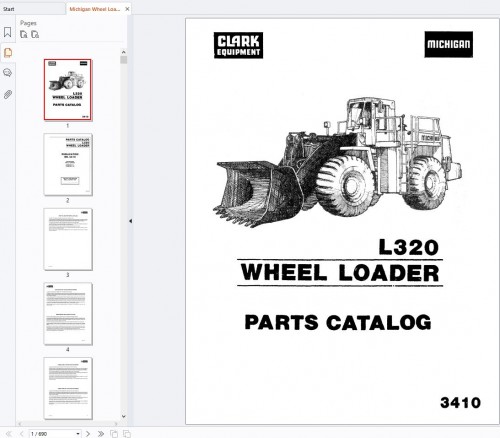Jump to the last page with the double-right arrow
The image size is (500, 438).
pyautogui.click(x=101, y=434)
